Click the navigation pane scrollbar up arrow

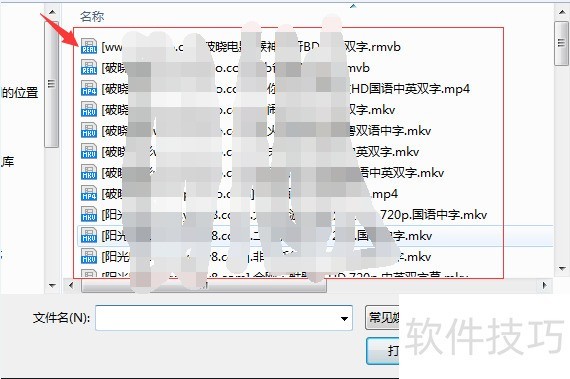point(52,12)
